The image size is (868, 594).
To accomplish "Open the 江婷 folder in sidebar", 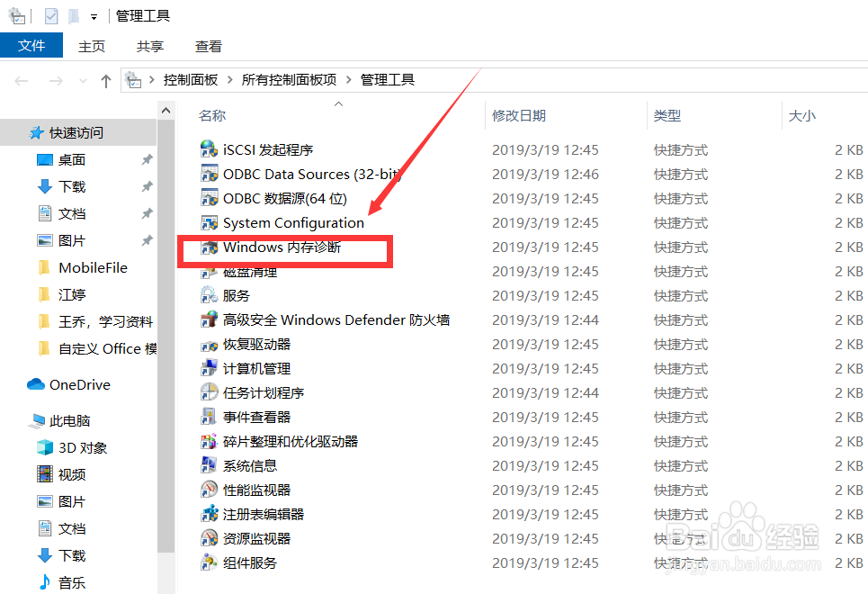I will 72,295.
